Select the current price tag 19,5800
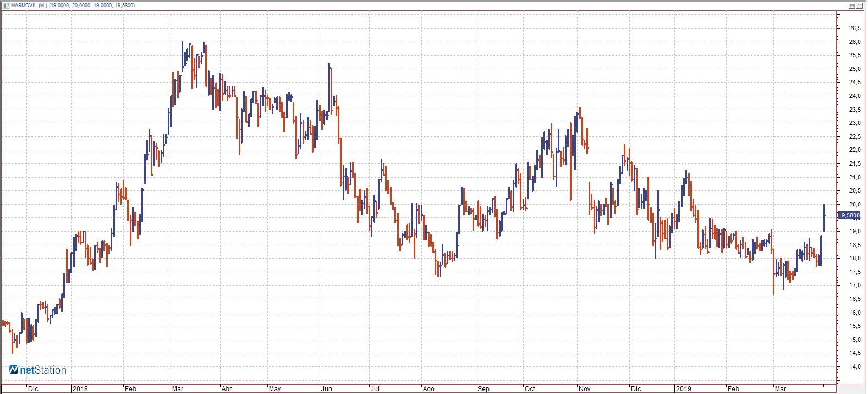The height and width of the screenshot is (394, 868). (x=849, y=216)
